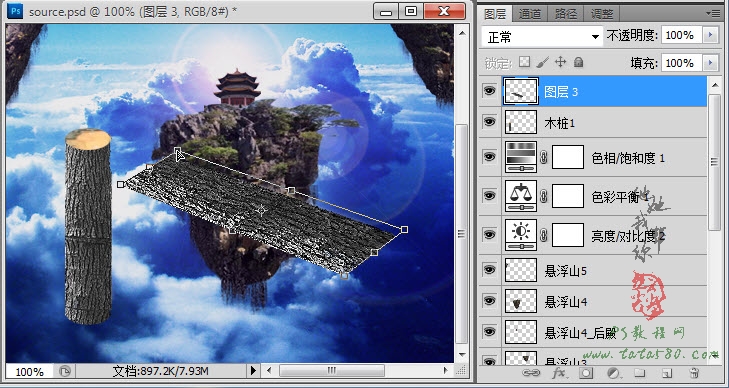Select the 悬浮山5 layer name
This screenshot has height=388, width=729.
pyautogui.click(x=566, y=270)
